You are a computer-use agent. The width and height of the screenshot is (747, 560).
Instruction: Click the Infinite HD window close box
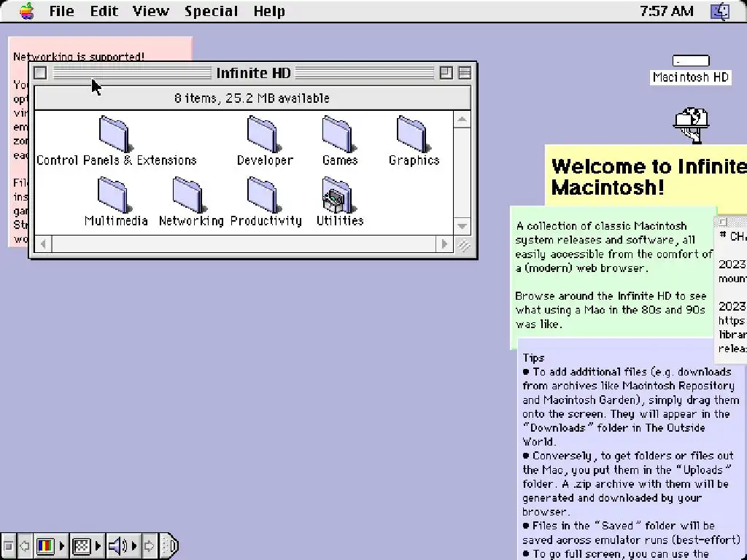click(x=41, y=73)
